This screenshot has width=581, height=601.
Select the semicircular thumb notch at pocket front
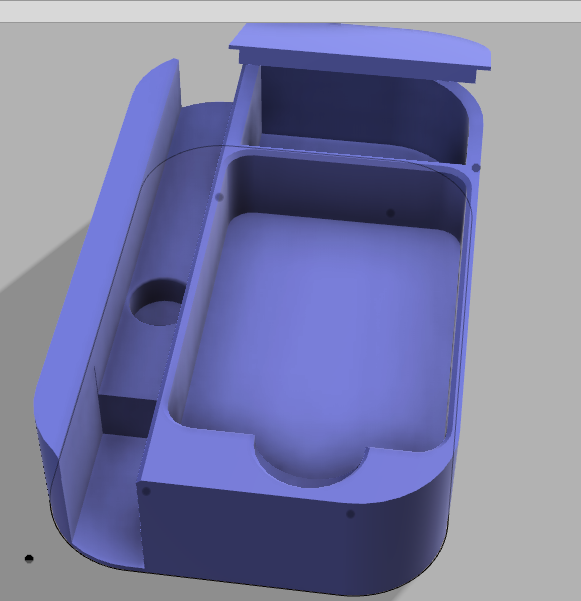[311, 460]
